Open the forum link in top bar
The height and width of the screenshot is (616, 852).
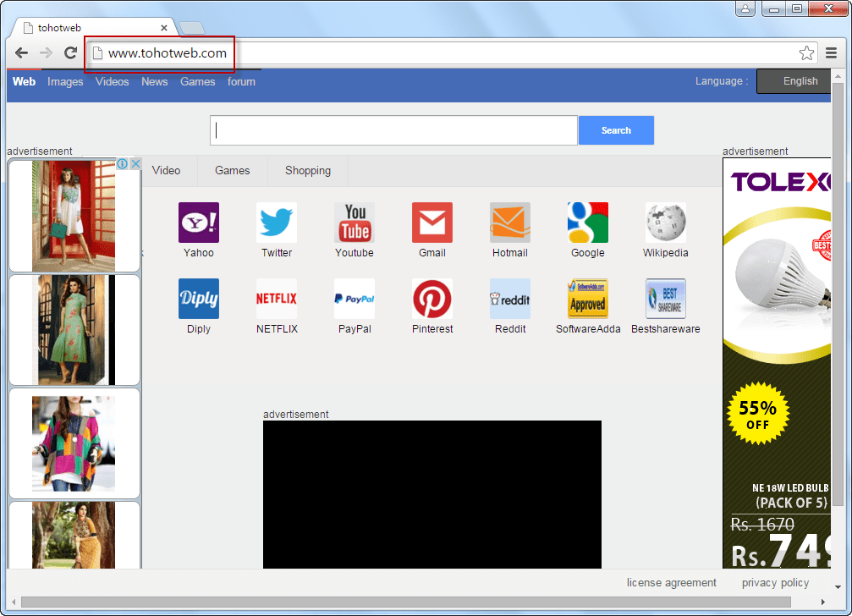241,81
